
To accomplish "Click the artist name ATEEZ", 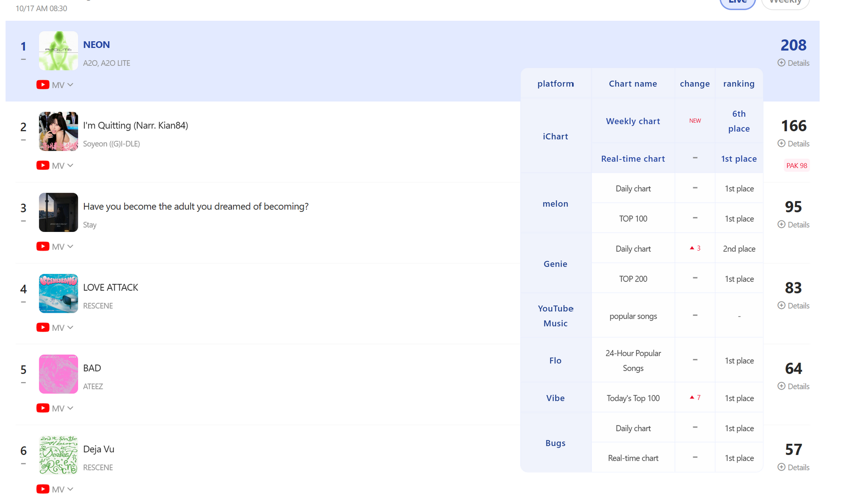I will [93, 386].
